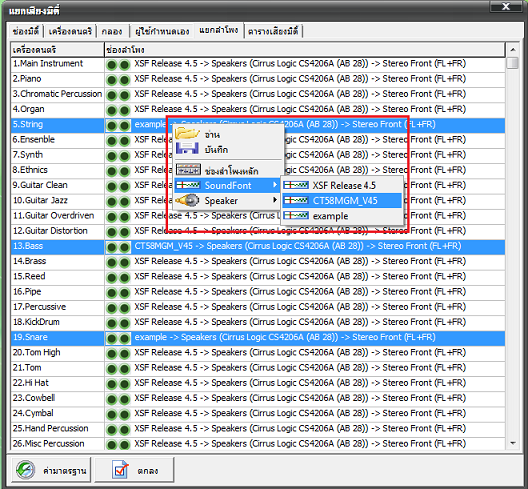The image size is (528, 489).
Task: Select the 13.Bass instrument row
Action: coord(258,246)
